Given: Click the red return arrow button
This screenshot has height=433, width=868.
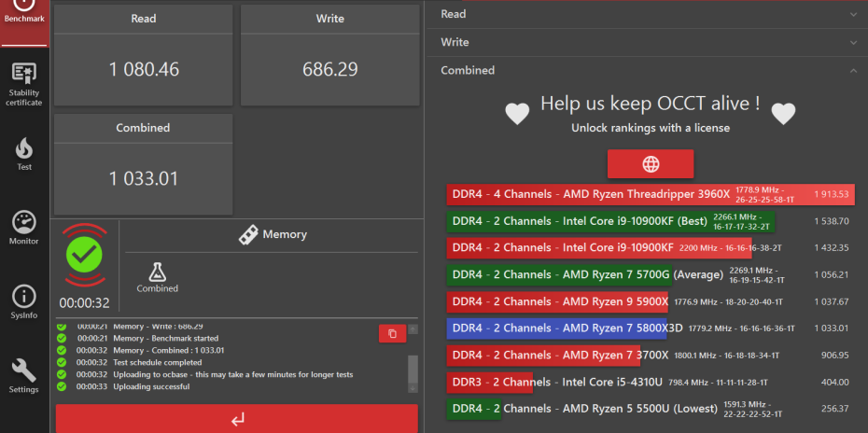Looking at the screenshot, I should 237,419.
